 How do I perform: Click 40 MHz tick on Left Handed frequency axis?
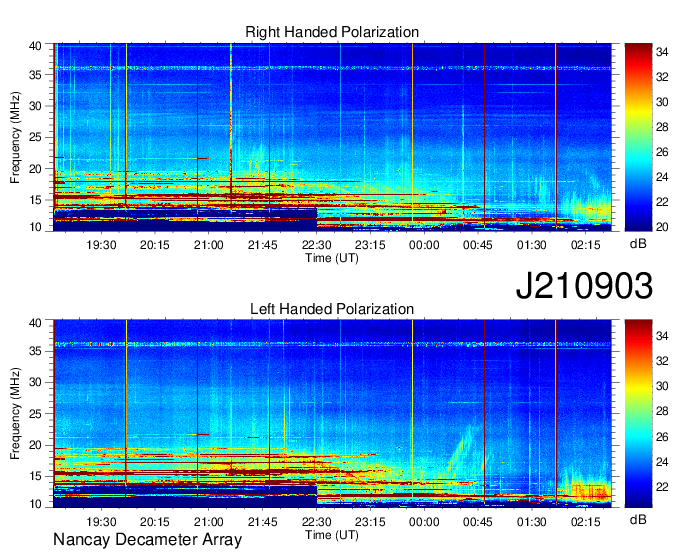35,322
